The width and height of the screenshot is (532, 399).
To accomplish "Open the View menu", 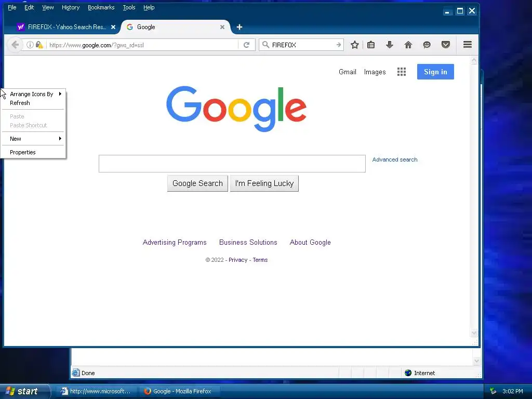I will click(48, 7).
